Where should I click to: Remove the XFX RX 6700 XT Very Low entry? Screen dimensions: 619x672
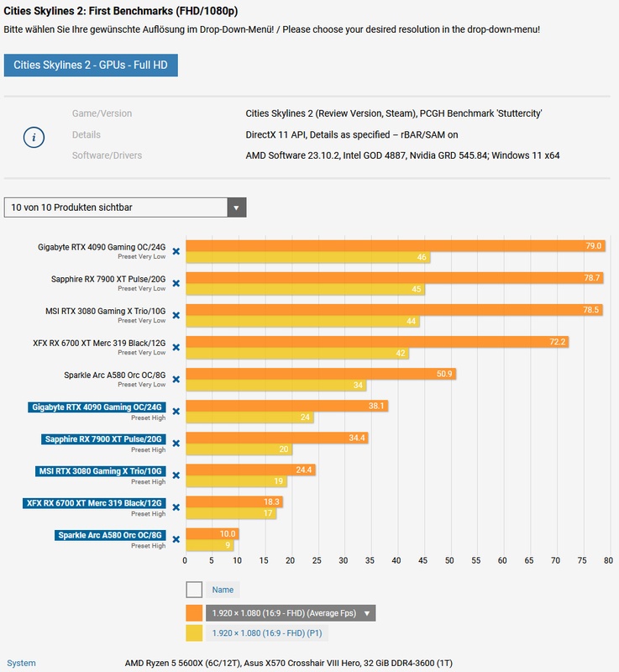(x=176, y=347)
